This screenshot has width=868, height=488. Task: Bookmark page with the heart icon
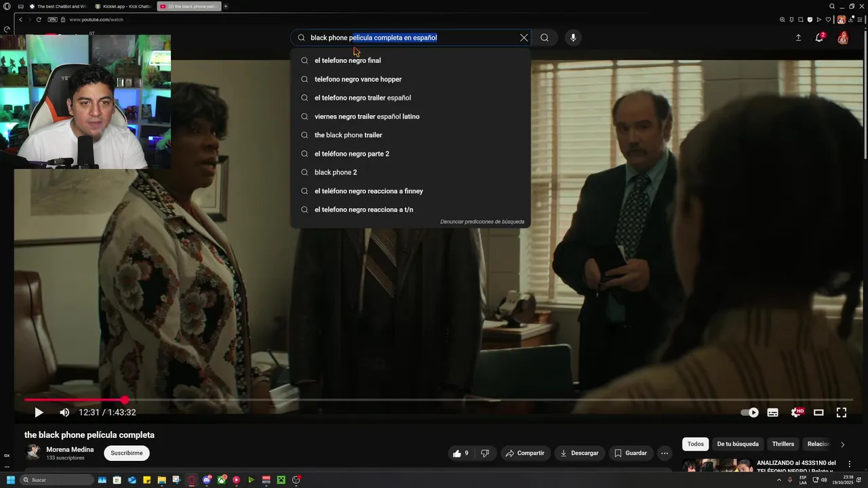coord(828,20)
